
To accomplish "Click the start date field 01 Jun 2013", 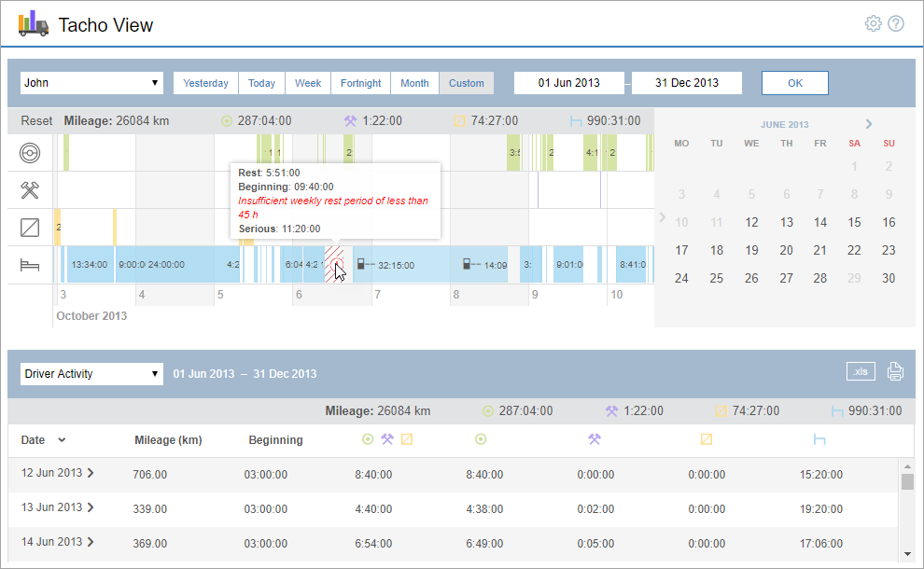I will [568, 83].
